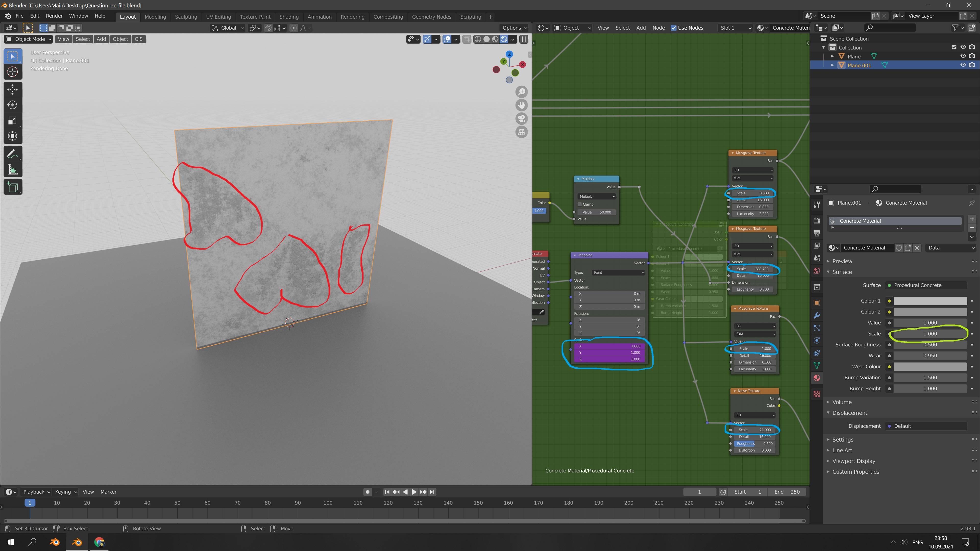Open the Multiply math operation dropdown

tap(596, 197)
